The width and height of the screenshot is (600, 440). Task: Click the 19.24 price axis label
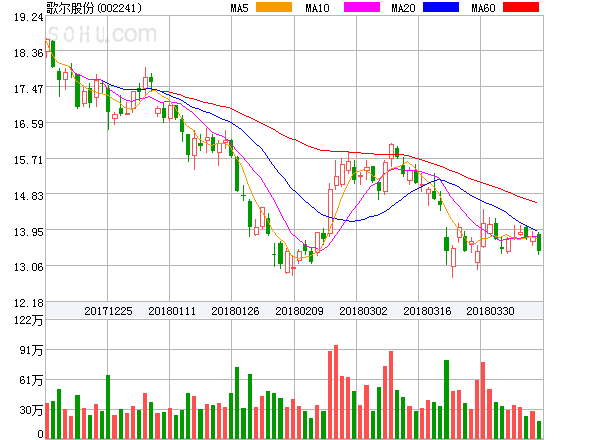coord(29,17)
